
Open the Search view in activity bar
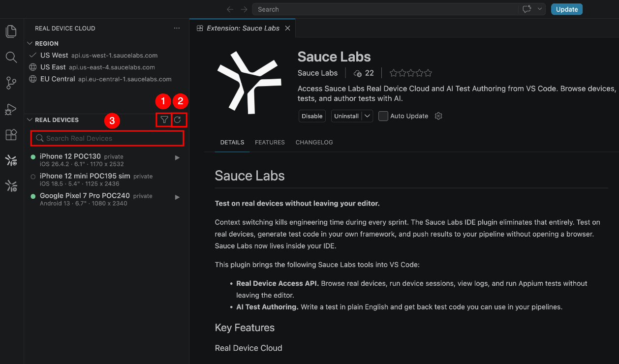click(x=11, y=57)
